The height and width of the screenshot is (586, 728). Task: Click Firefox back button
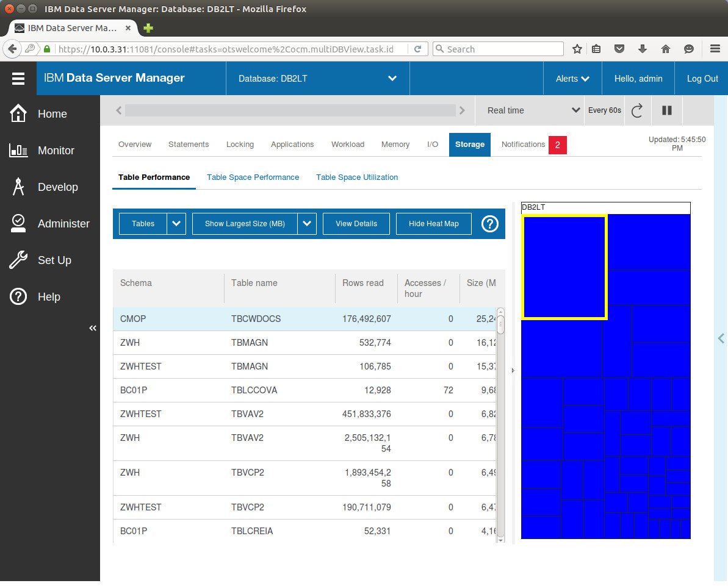coord(12,49)
